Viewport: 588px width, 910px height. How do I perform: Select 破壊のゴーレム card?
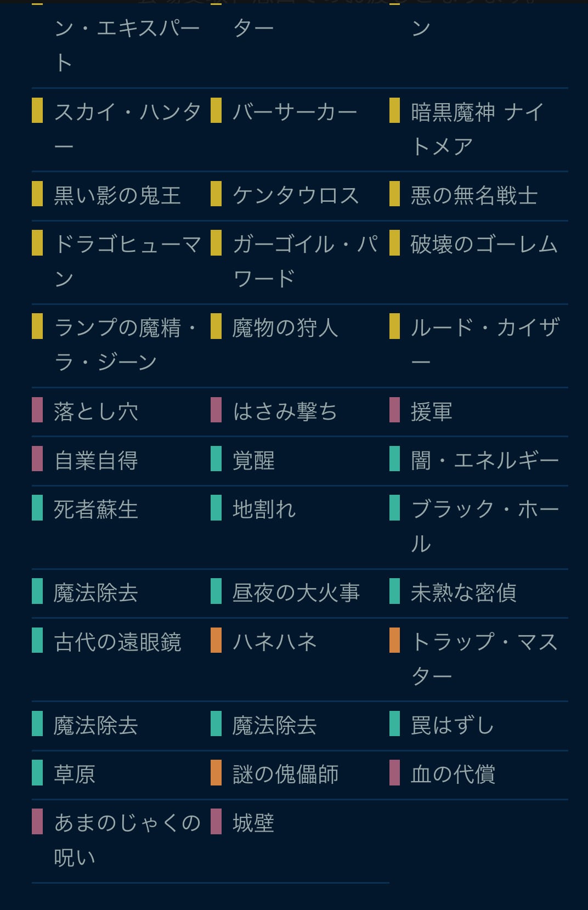pyautogui.click(x=484, y=244)
